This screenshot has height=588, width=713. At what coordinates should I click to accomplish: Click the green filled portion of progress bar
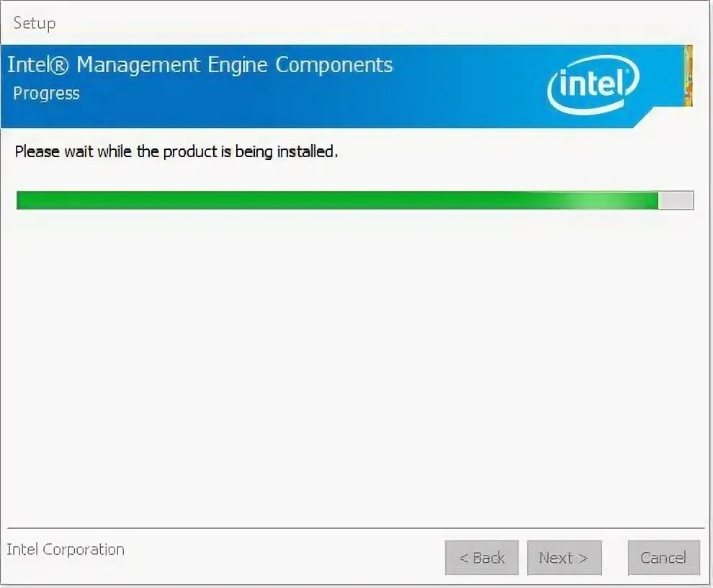(x=337, y=200)
